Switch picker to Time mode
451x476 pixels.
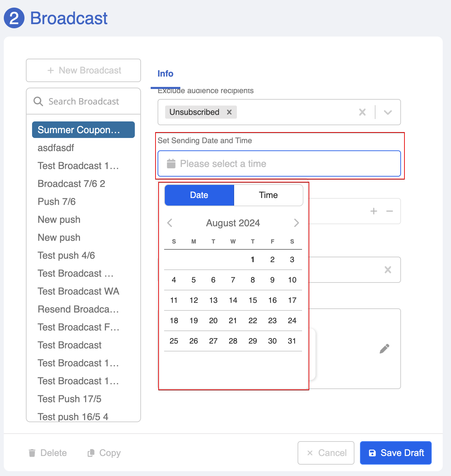[268, 195]
